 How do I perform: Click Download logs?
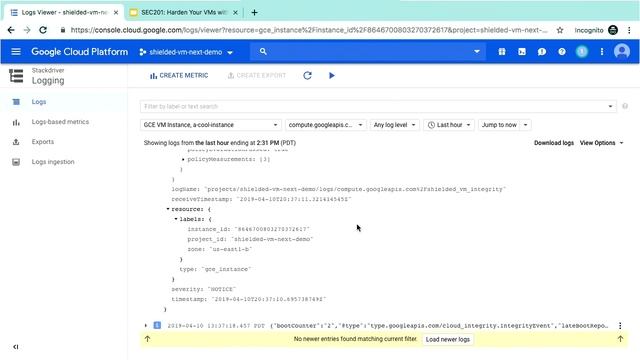pyautogui.click(x=554, y=143)
